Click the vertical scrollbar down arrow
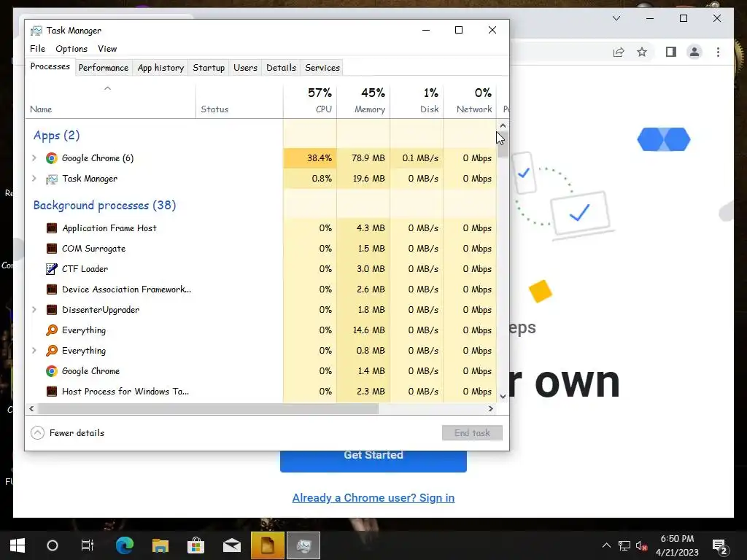The height and width of the screenshot is (560, 747). (x=503, y=396)
